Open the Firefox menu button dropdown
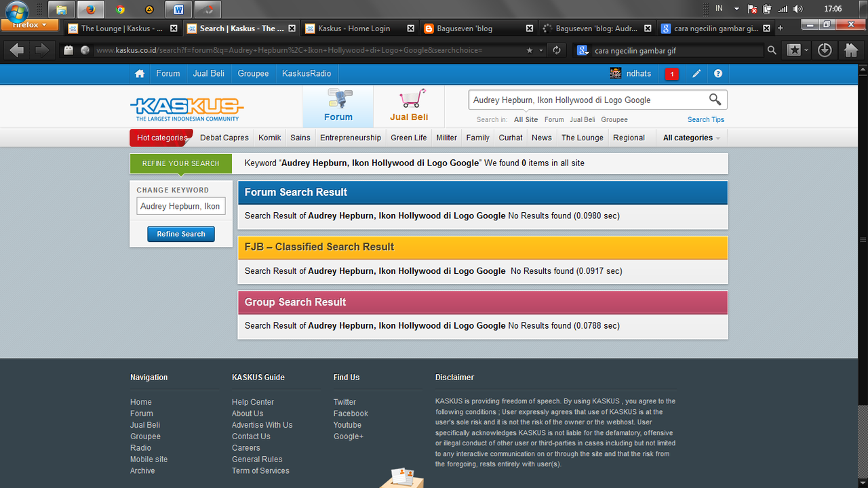Viewport: 868px width, 488px height. (29, 25)
